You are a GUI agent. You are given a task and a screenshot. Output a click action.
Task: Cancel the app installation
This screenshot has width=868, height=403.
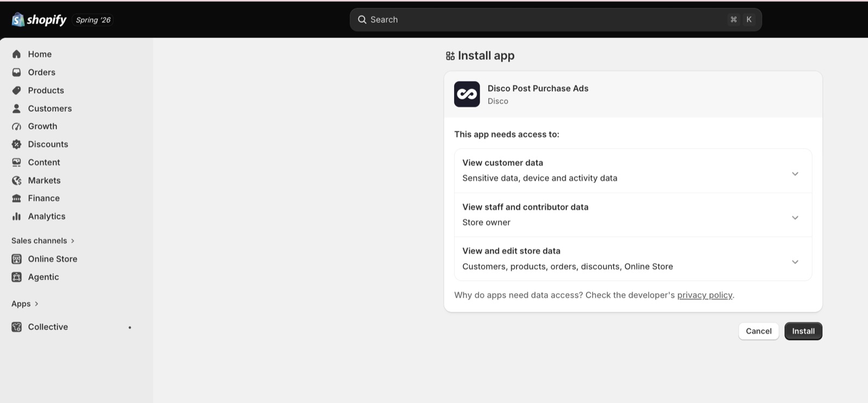pyautogui.click(x=758, y=331)
